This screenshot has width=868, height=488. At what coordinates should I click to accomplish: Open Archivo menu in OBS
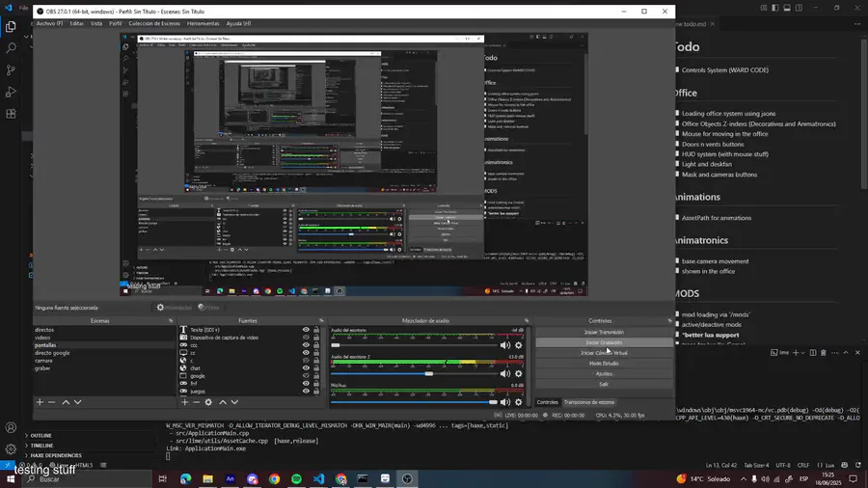click(x=49, y=24)
